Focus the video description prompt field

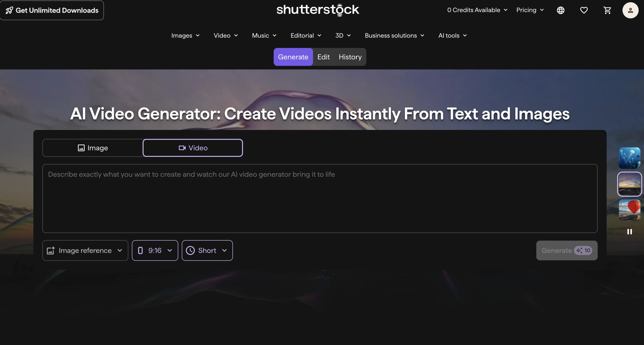(x=320, y=198)
